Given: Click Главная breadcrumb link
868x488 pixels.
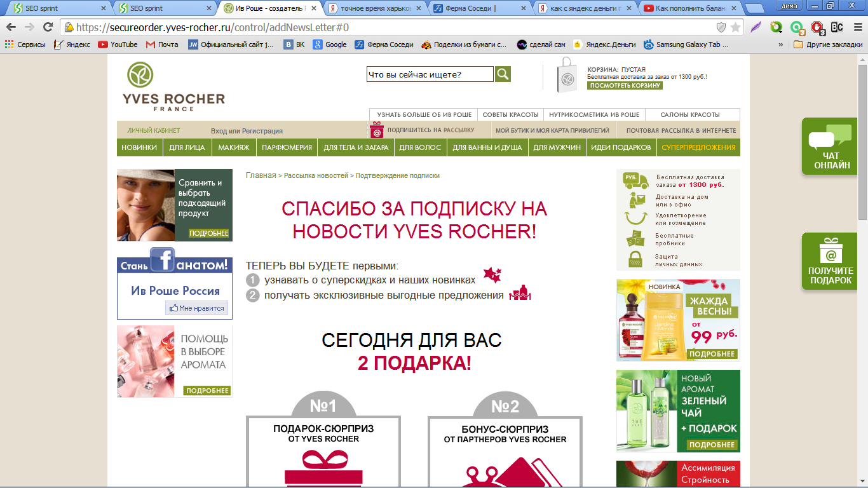Looking at the screenshot, I should point(261,175).
